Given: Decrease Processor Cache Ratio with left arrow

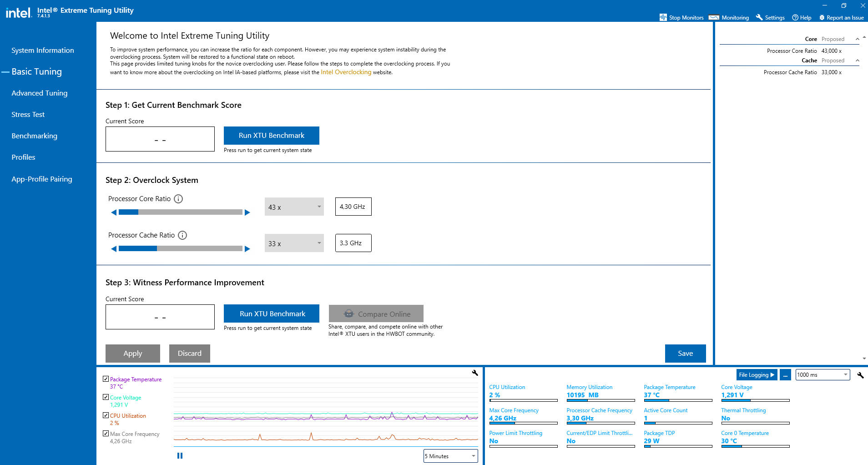Looking at the screenshot, I should 114,249.
